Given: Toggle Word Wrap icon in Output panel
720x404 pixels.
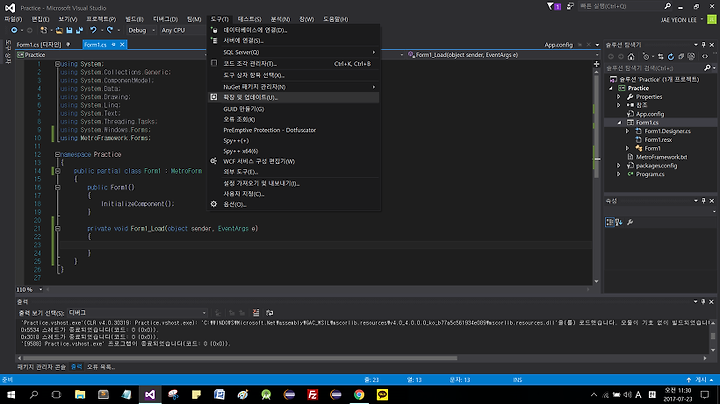Looking at the screenshot, I should tap(270, 313).
